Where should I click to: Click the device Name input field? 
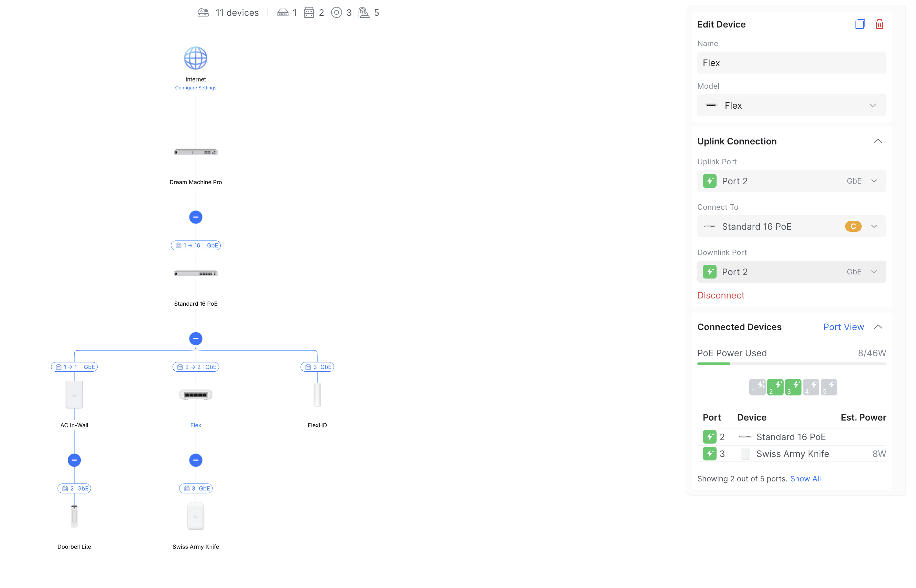[791, 63]
